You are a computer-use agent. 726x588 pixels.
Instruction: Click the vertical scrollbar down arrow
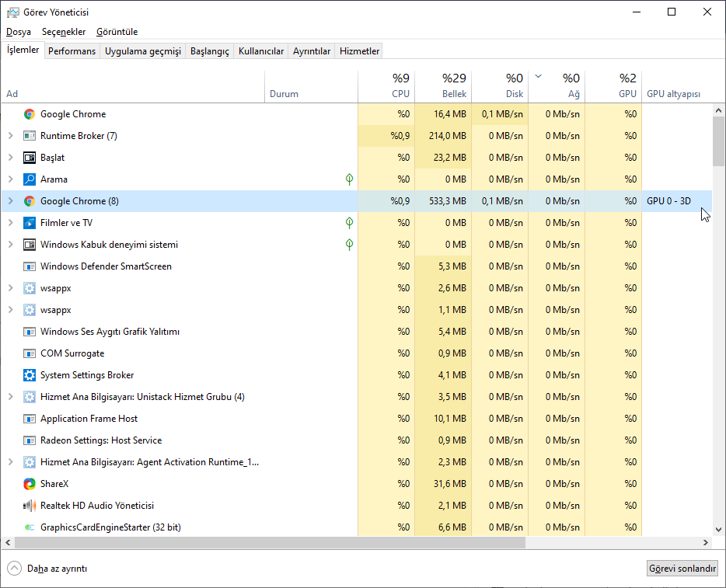click(718, 530)
